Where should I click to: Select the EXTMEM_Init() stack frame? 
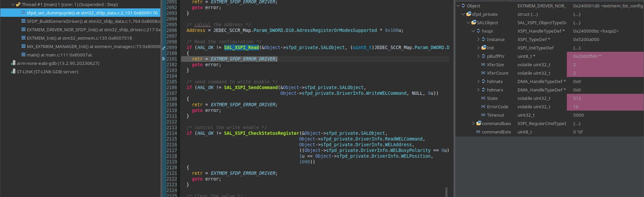(80, 38)
